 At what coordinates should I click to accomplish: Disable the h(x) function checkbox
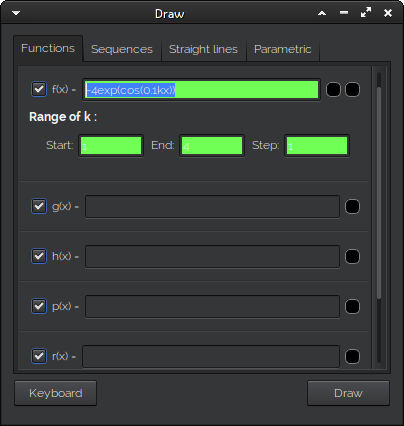point(39,256)
